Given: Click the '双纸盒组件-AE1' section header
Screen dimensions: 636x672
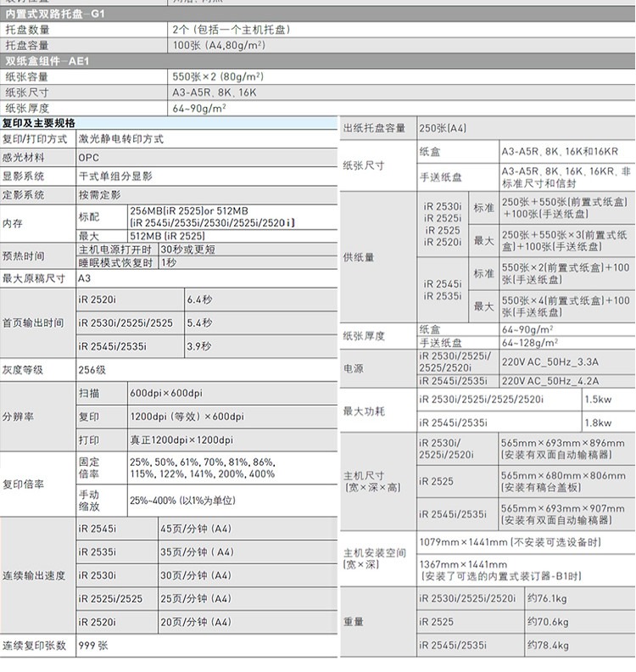Looking at the screenshot, I should click(x=317, y=61).
